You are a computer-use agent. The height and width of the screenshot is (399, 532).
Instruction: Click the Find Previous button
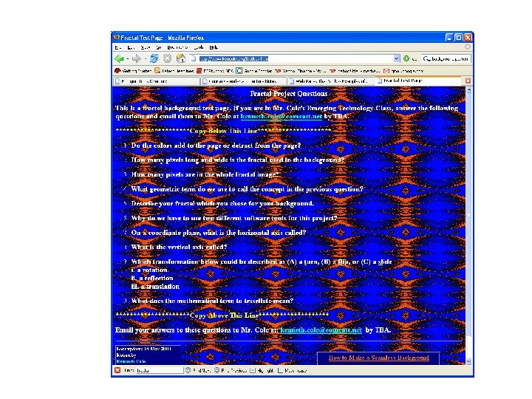[x=230, y=370]
